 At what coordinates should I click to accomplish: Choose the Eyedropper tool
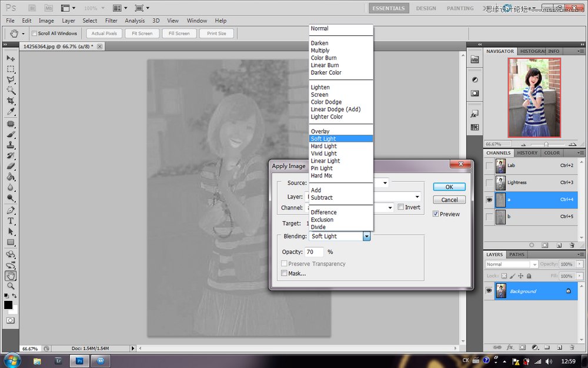pos(11,112)
